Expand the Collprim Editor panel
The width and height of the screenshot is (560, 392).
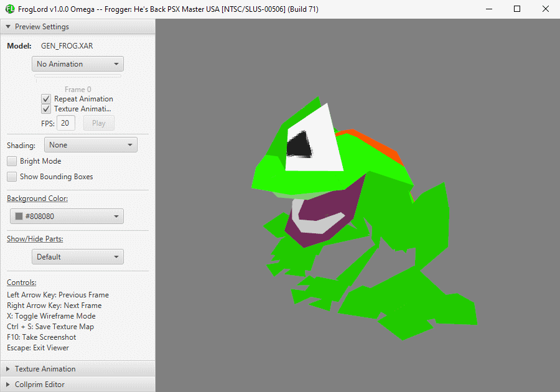coord(78,385)
